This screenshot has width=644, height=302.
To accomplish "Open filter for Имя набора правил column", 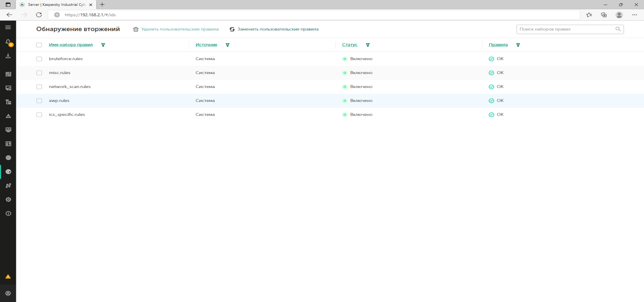I will coord(103,45).
